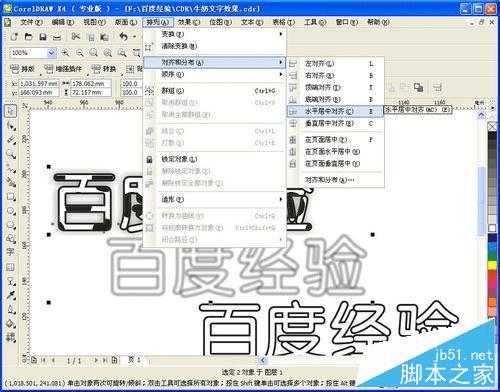
Task: Pick the yellow swatch in color palette
Action: coord(492,265)
